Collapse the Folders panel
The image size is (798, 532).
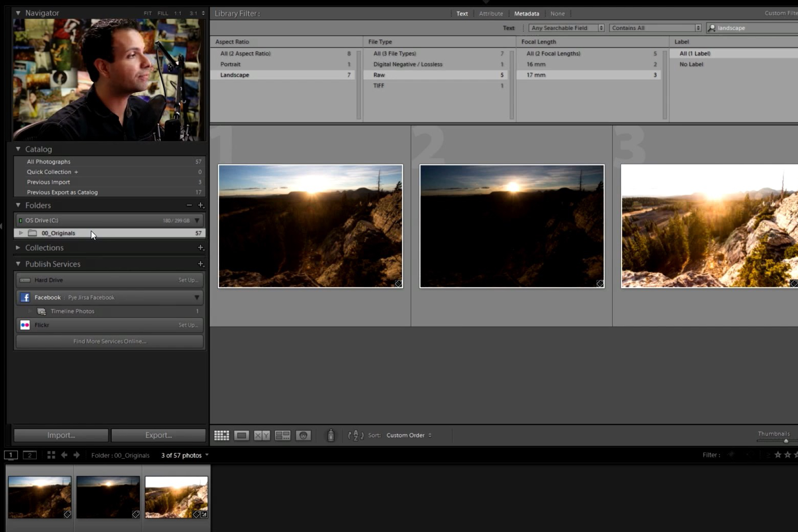pyautogui.click(x=18, y=205)
